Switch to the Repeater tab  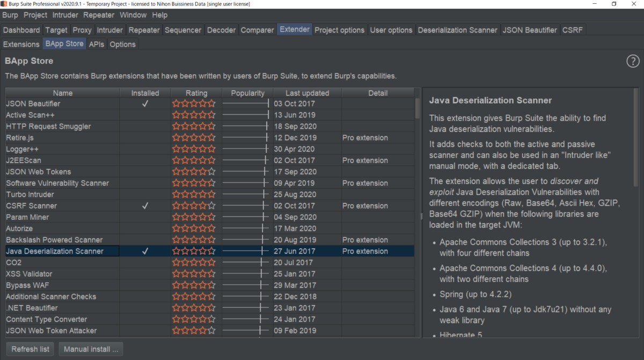pyautogui.click(x=144, y=30)
